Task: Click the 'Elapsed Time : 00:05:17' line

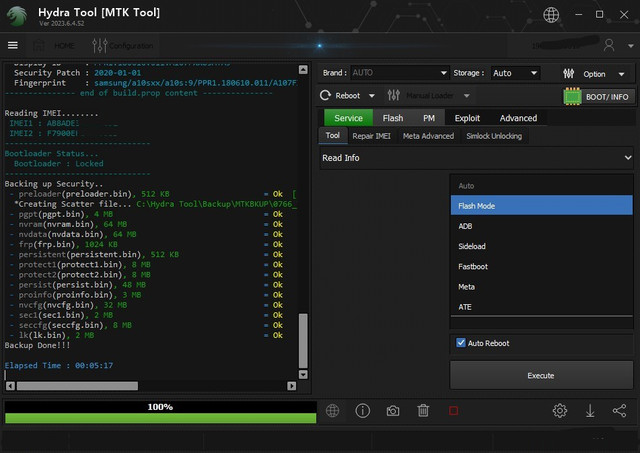Action: [59, 366]
